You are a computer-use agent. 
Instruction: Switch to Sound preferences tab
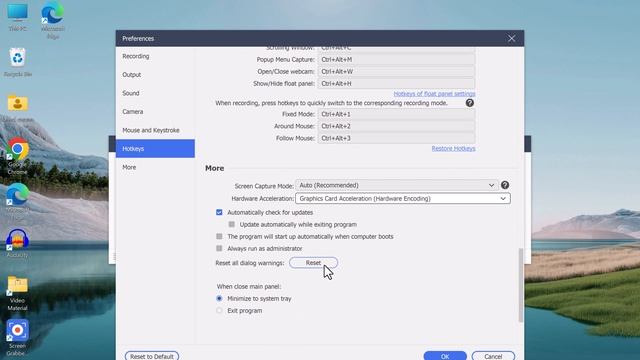pos(155,93)
